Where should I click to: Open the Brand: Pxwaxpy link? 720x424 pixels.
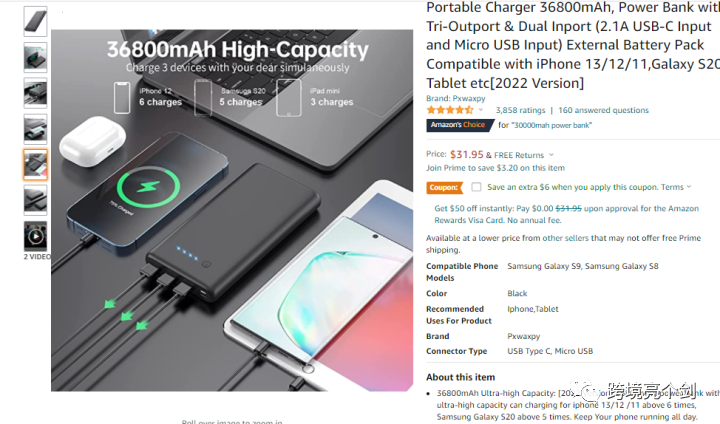[456, 98]
